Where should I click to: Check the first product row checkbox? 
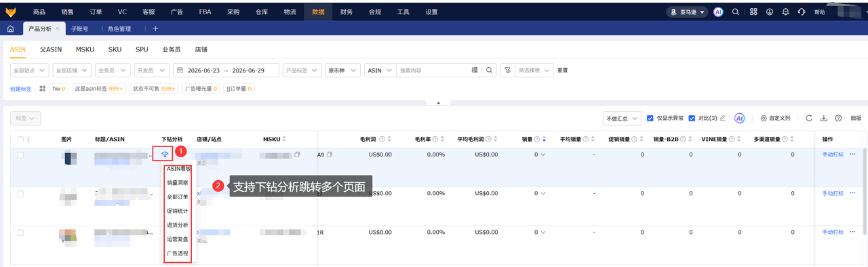20,155
